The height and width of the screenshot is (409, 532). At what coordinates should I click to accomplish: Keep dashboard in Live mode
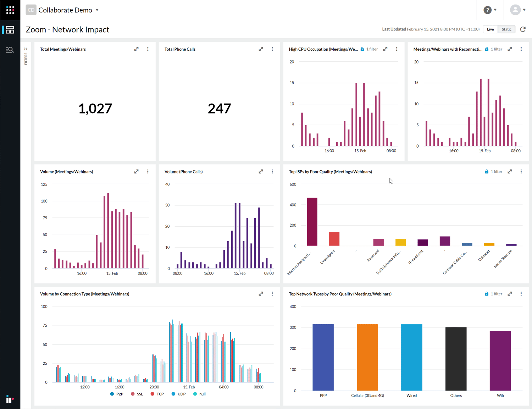[x=490, y=29]
